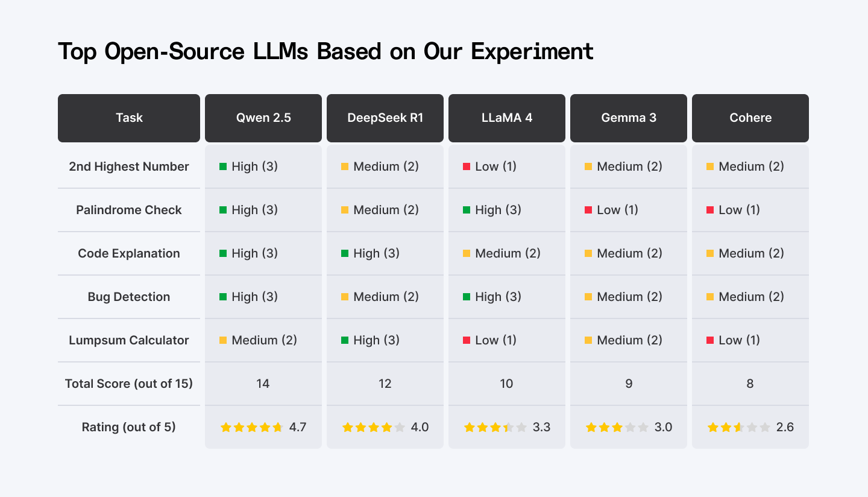Viewport: 868px width, 497px height.
Task: Select the DeepSeek R1 column header
Action: (385, 118)
